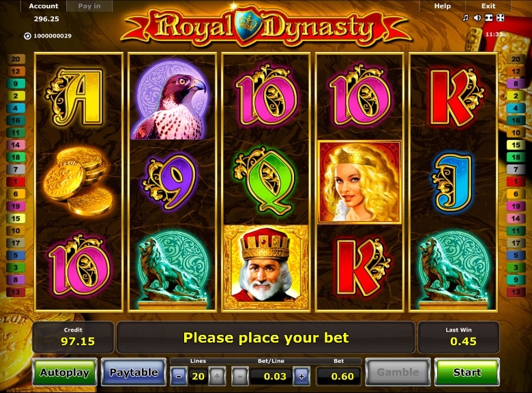
Task: Click the widescreen stretch mode icon
Action: (489, 18)
